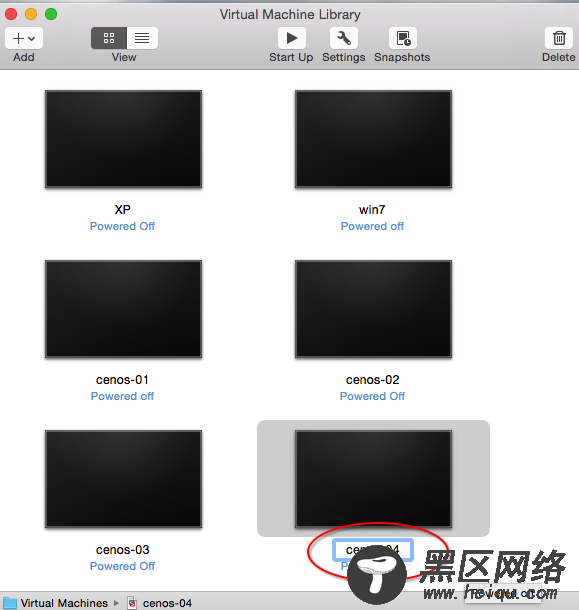Screen dimensions: 579x610
Task: Click the Start Up play button
Action: click(291, 38)
